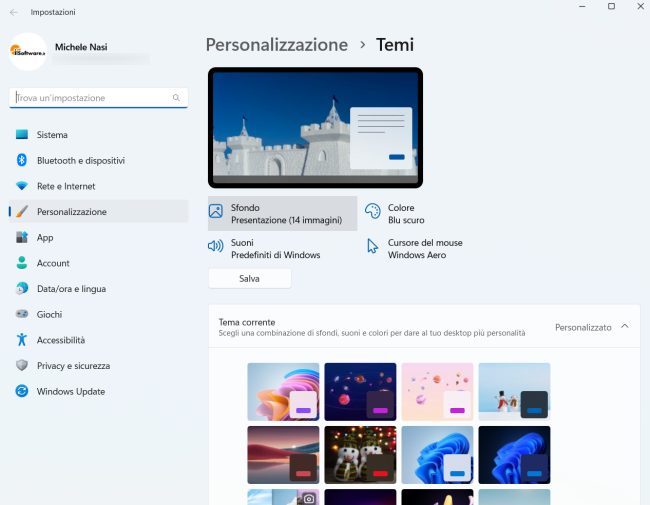Select the Personalizzazione sidebar label

coord(72,212)
